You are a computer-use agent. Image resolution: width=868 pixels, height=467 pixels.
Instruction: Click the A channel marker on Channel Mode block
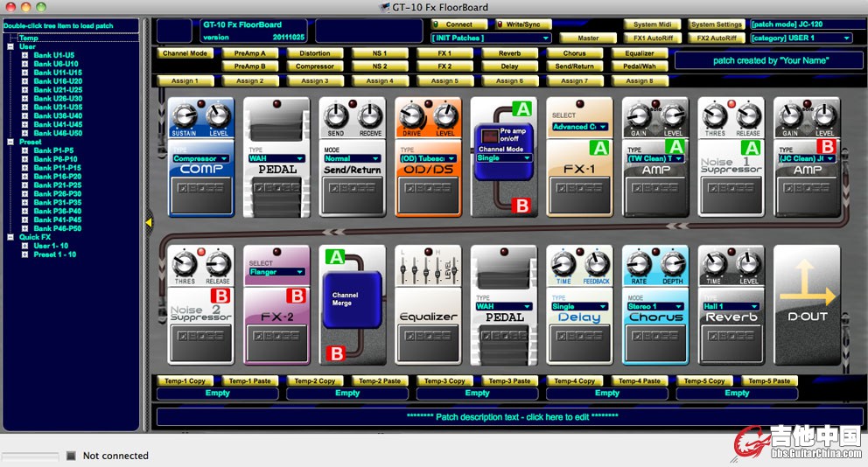click(521, 109)
